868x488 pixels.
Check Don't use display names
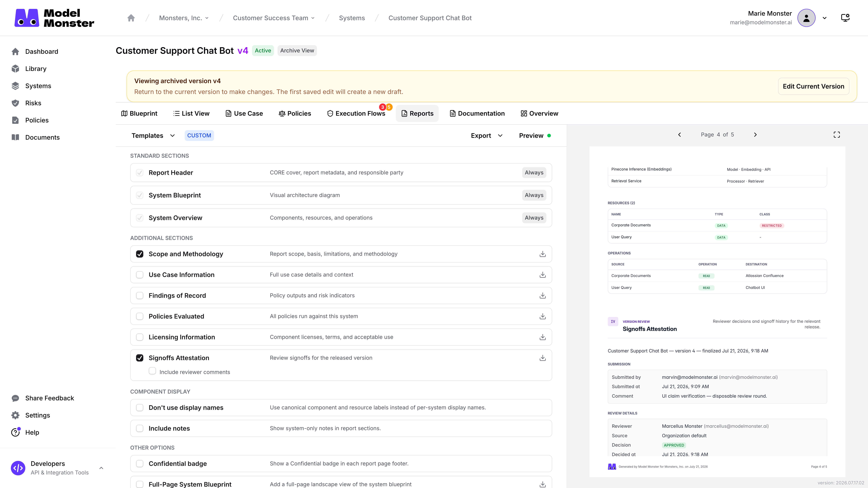(x=140, y=408)
